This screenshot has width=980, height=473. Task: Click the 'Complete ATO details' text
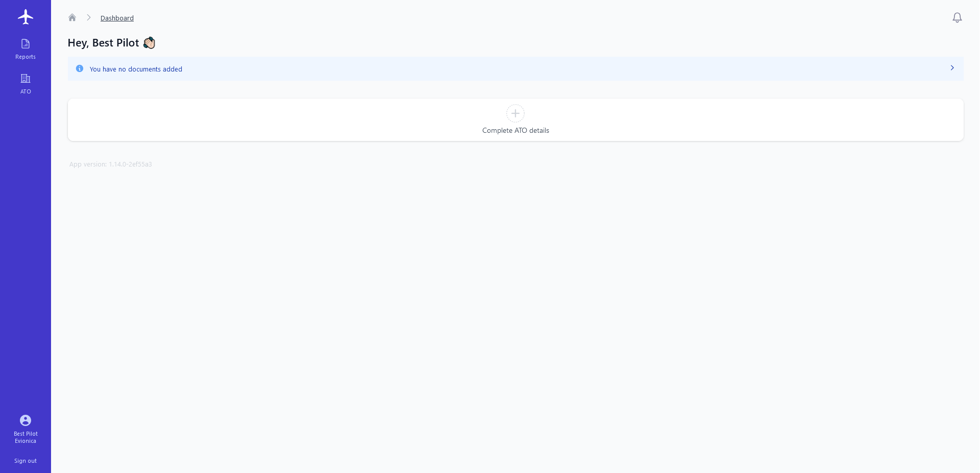tap(516, 131)
